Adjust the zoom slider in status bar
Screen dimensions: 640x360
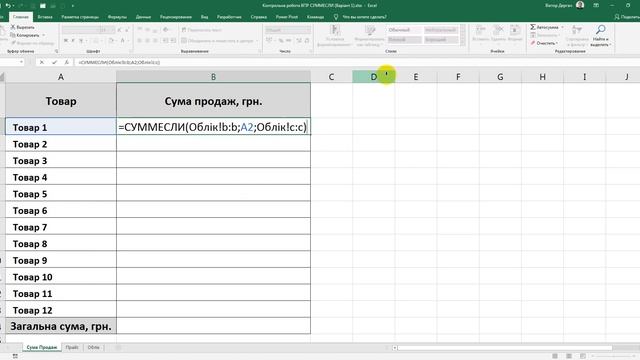pyautogui.click(x=614, y=356)
